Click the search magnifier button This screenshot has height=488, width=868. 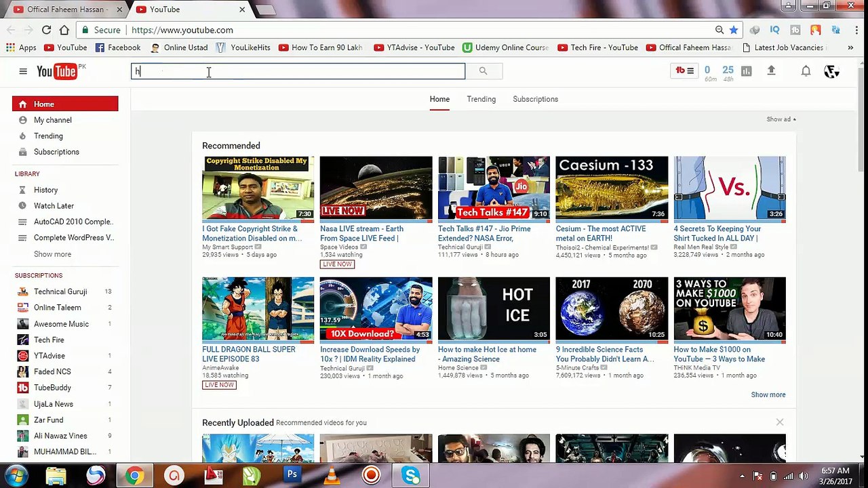pos(483,71)
